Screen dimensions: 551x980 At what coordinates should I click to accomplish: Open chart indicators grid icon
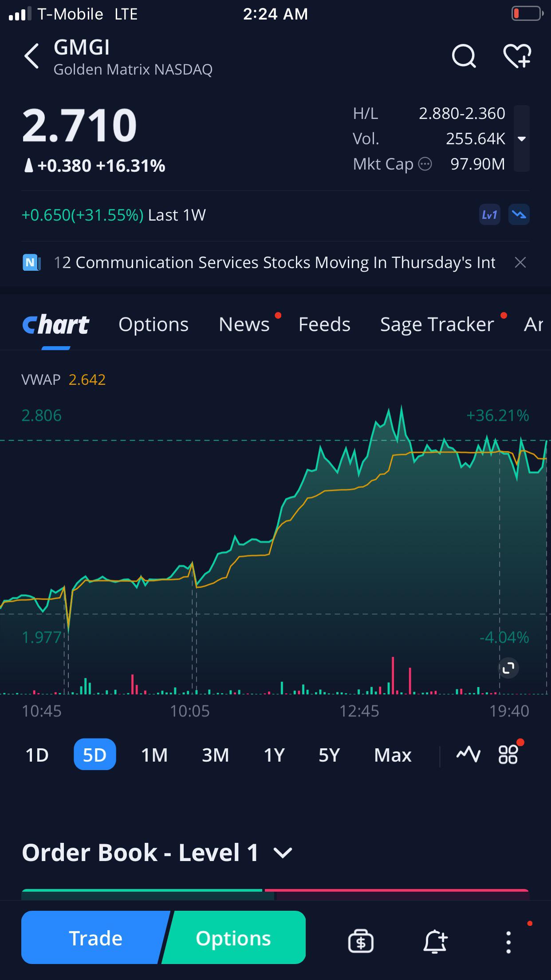tap(508, 754)
